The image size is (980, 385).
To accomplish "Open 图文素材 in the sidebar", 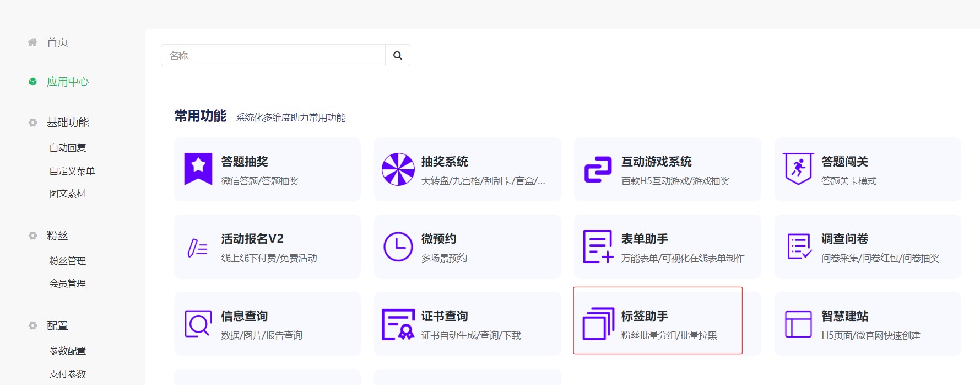I will point(68,194).
